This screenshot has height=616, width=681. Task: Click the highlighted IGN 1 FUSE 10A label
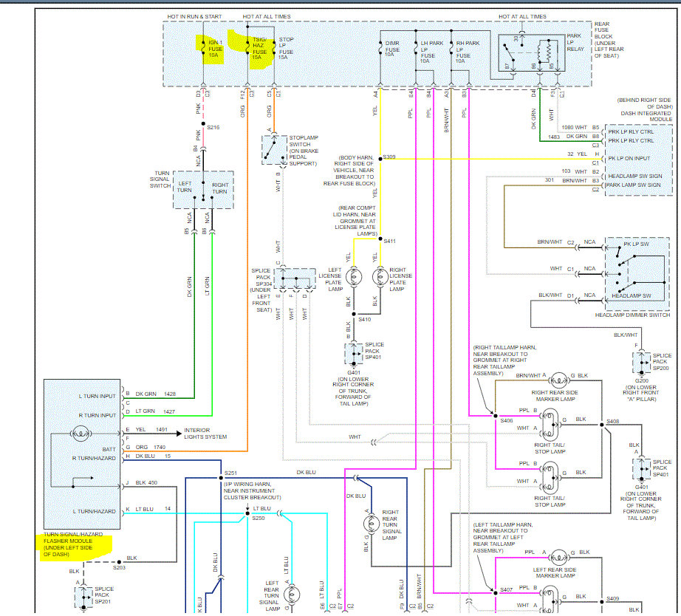(x=216, y=49)
